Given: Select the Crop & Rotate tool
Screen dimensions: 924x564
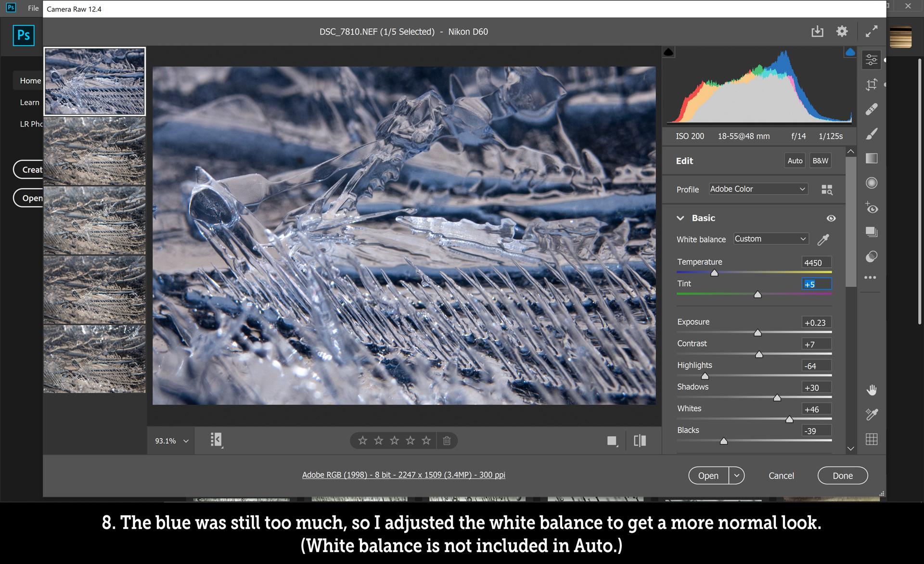Looking at the screenshot, I should (871, 84).
